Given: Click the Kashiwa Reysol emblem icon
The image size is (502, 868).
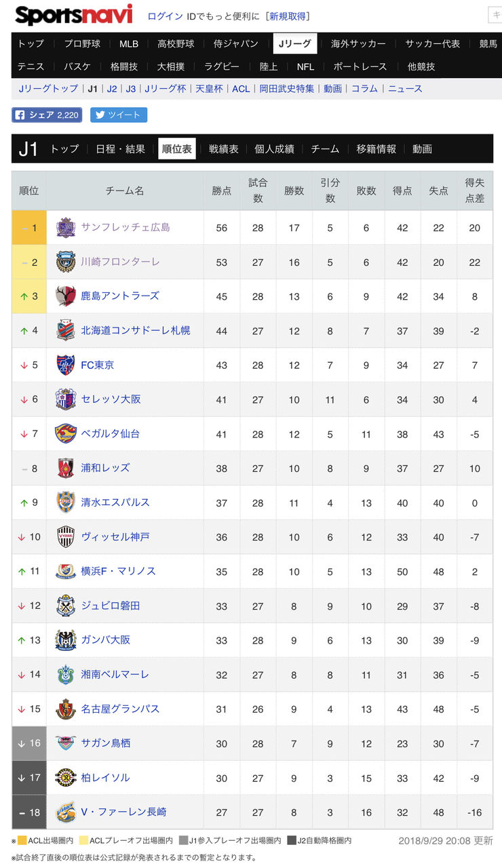Looking at the screenshot, I should tap(66, 778).
